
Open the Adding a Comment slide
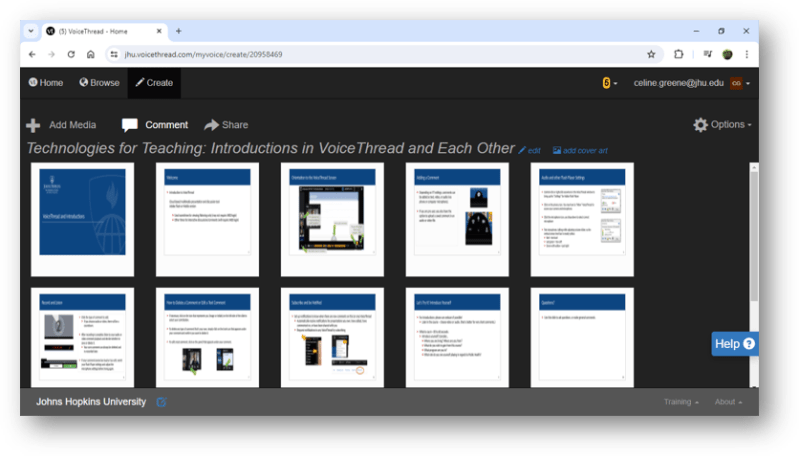click(457, 220)
